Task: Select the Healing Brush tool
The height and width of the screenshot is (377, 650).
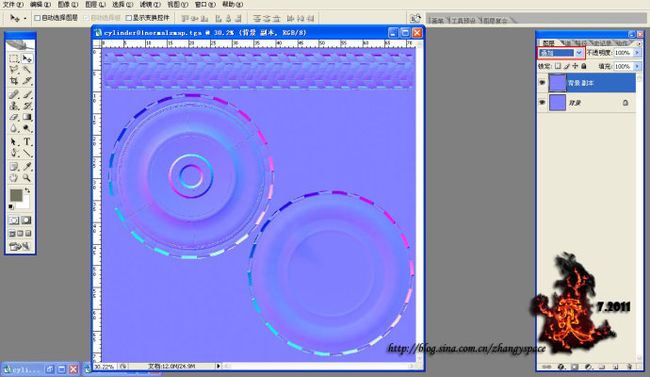Action: (14, 95)
